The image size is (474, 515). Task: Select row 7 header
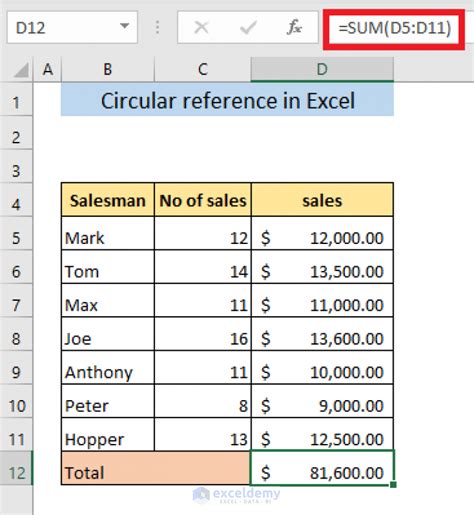16,301
